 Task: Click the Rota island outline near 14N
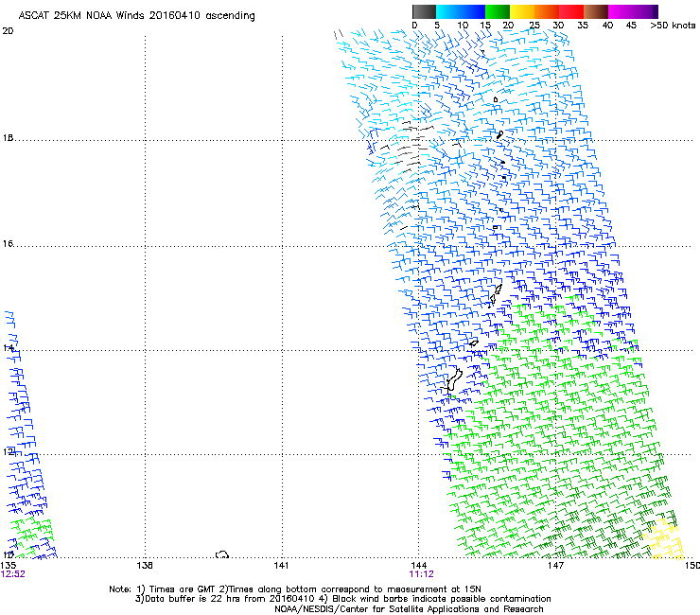pyautogui.click(x=474, y=343)
